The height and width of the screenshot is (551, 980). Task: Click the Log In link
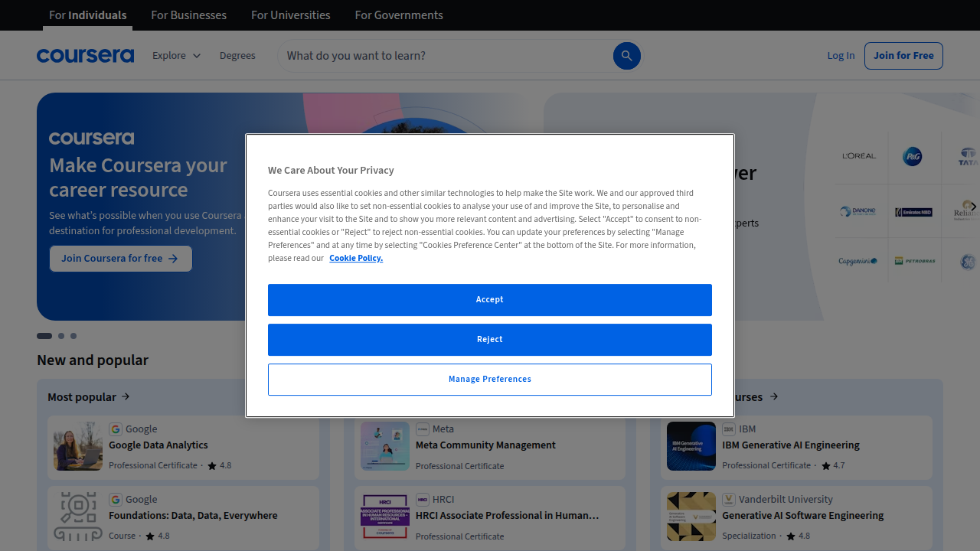point(841,56)
